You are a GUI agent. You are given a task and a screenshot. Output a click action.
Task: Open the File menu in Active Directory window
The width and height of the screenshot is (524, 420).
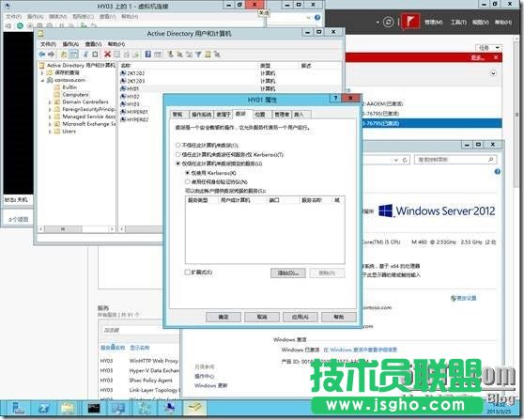coord(48,44)
